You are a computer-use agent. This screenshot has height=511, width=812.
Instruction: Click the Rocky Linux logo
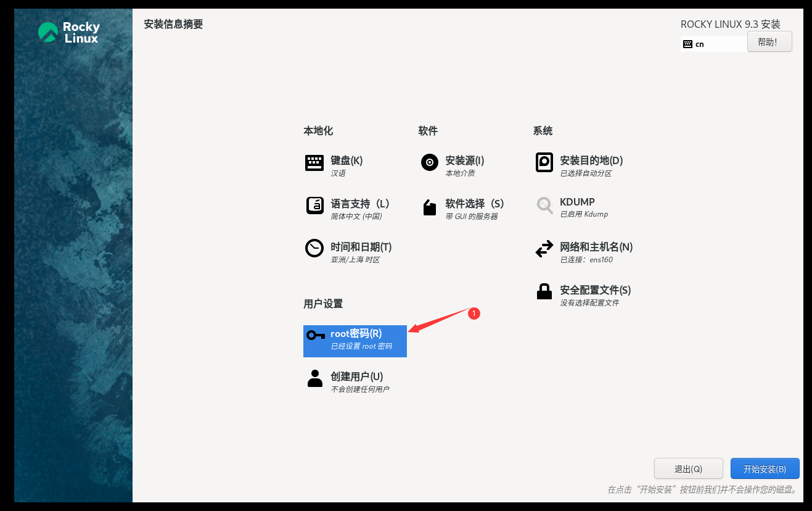68,32
